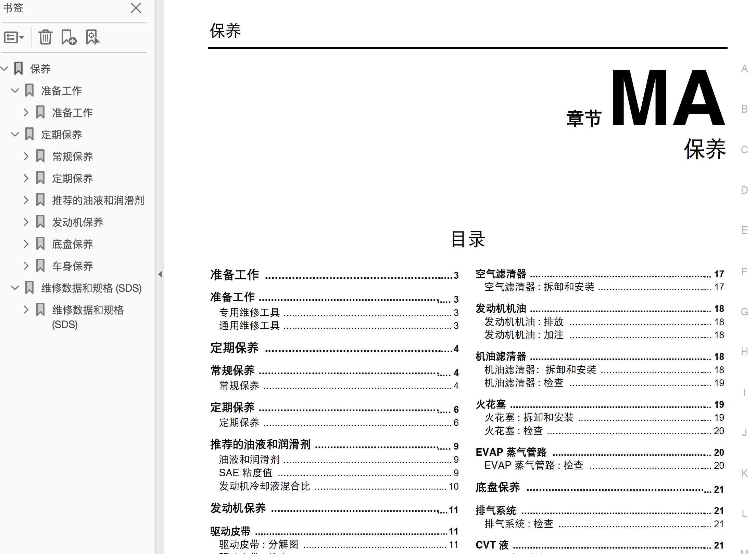This screenshot has height=554, width=756.
Task: Expand the 发动机保养 bookmark
Action: 26,222
